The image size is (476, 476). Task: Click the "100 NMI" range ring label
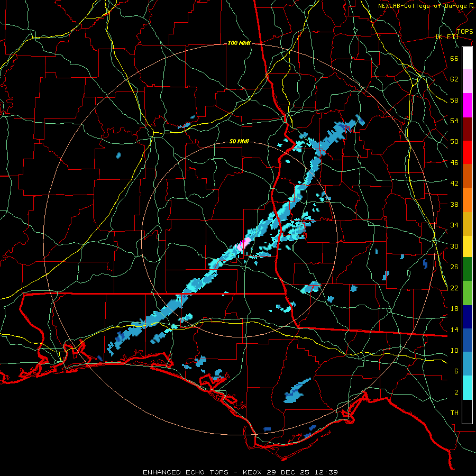(239, 43)
